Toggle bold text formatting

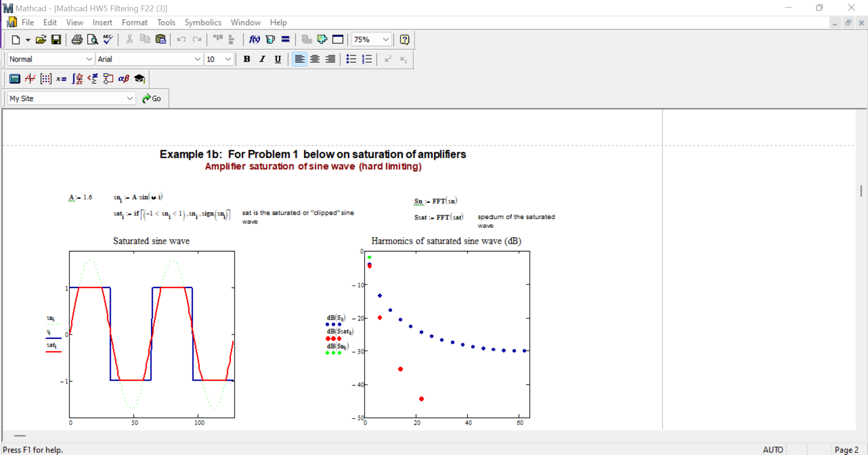[x=247, y=59]
